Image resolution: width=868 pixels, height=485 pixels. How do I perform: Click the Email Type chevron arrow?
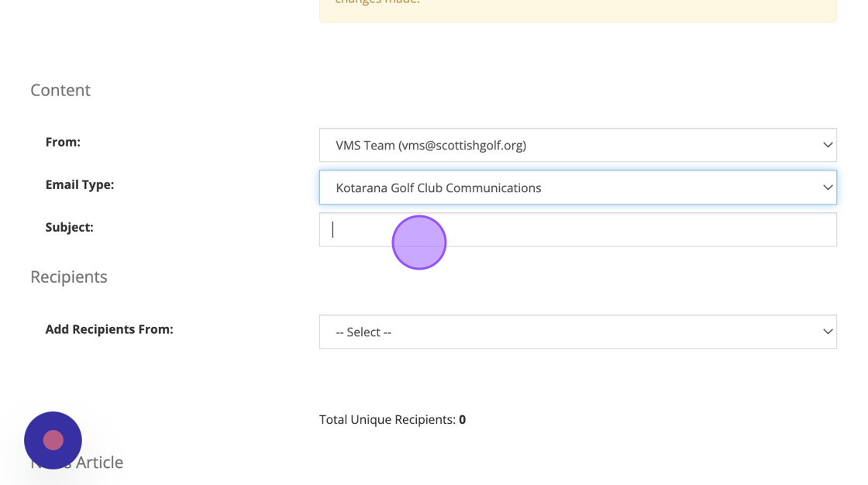pos(827,187)
